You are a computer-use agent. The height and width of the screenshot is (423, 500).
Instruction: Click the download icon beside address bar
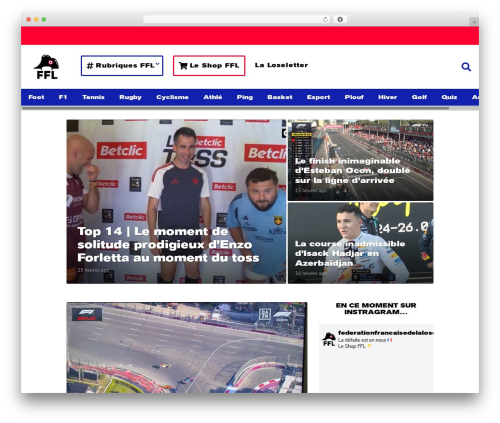(340, 20)
